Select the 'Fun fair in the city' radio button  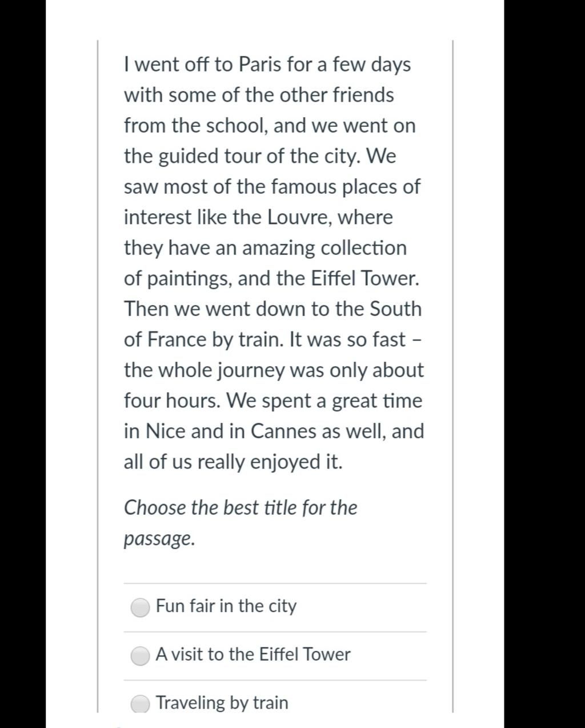[x=141, y=607]
